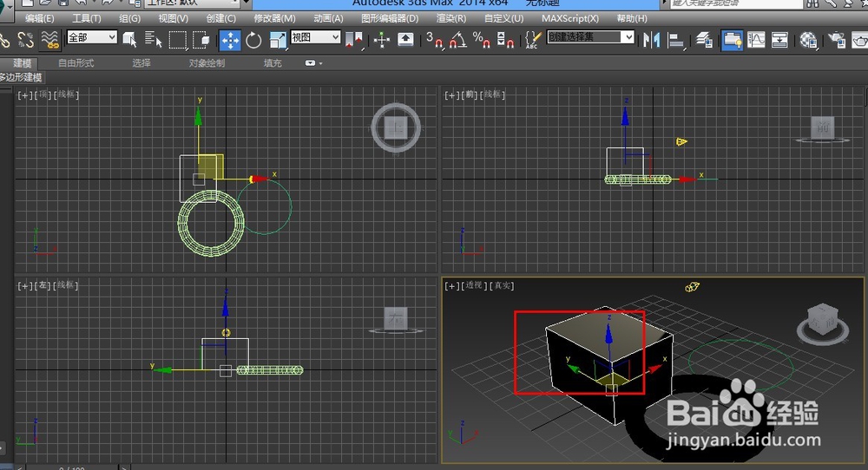This screenshot has width=868, height=470.
Task: Switch to the 建模 ribbon tab
Action: tap(23, 63)
